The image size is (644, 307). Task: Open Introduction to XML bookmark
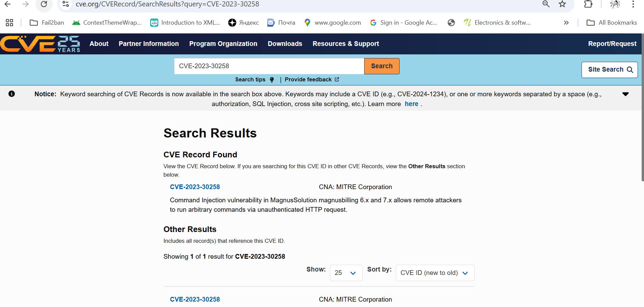(185, 23)
